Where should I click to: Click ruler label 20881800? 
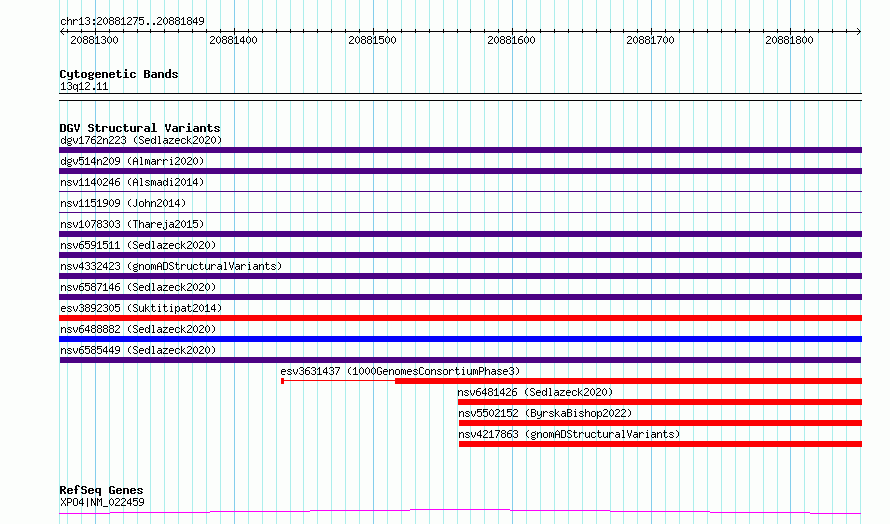click(790, 40)
